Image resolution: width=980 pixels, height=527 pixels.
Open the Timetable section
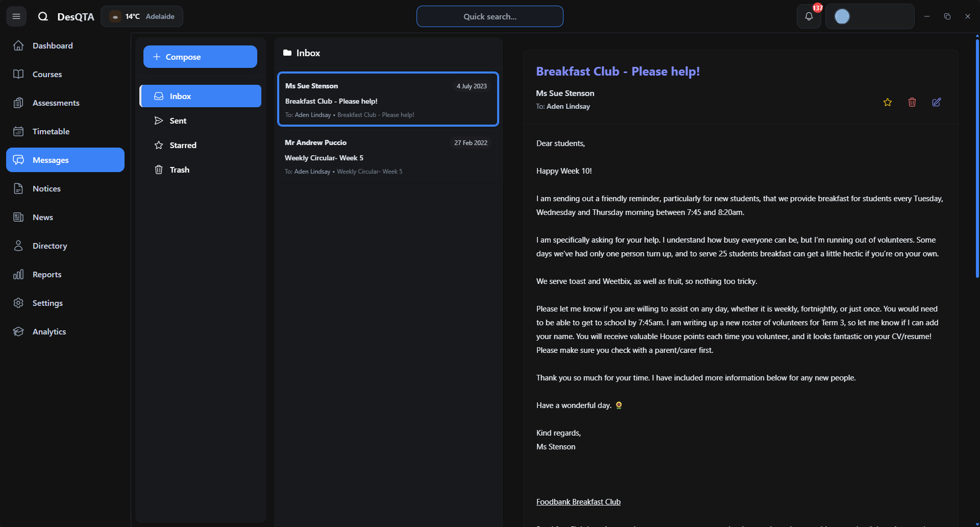tap(51, 131)
